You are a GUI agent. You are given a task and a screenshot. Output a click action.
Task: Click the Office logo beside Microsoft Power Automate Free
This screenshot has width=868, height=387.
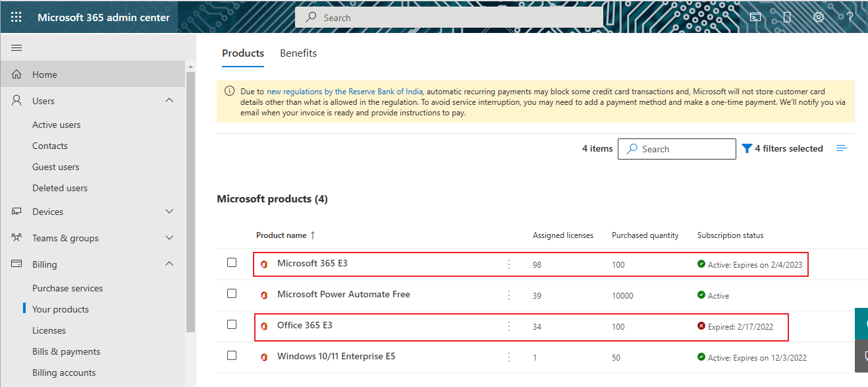(x=264, y=295)
